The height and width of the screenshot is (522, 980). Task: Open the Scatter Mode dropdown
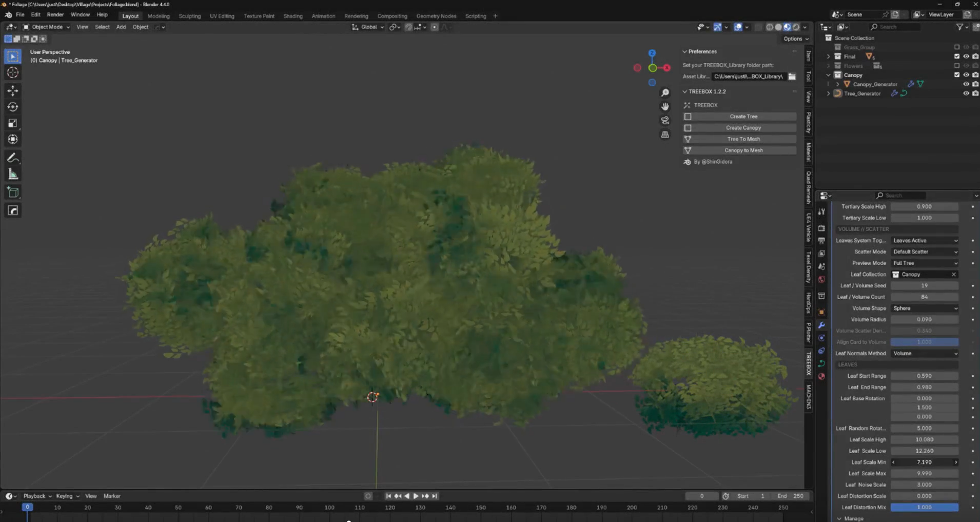(x=925, y=252)
